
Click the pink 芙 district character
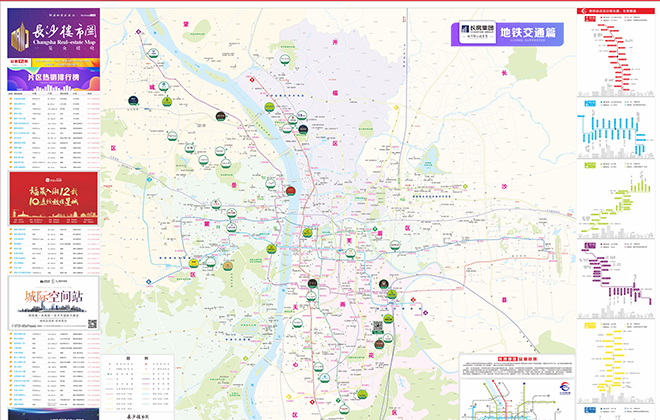tap(349, 241)
